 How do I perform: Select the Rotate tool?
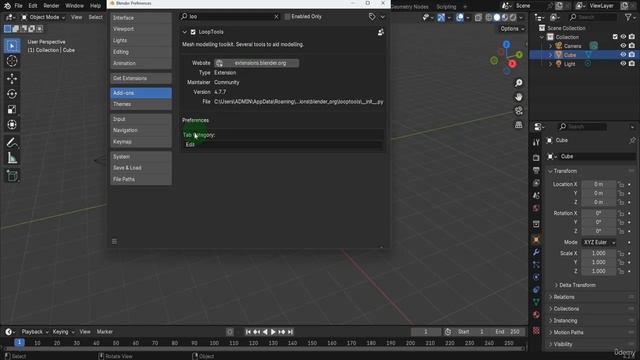pyautogui.click(x=12, y=94)
